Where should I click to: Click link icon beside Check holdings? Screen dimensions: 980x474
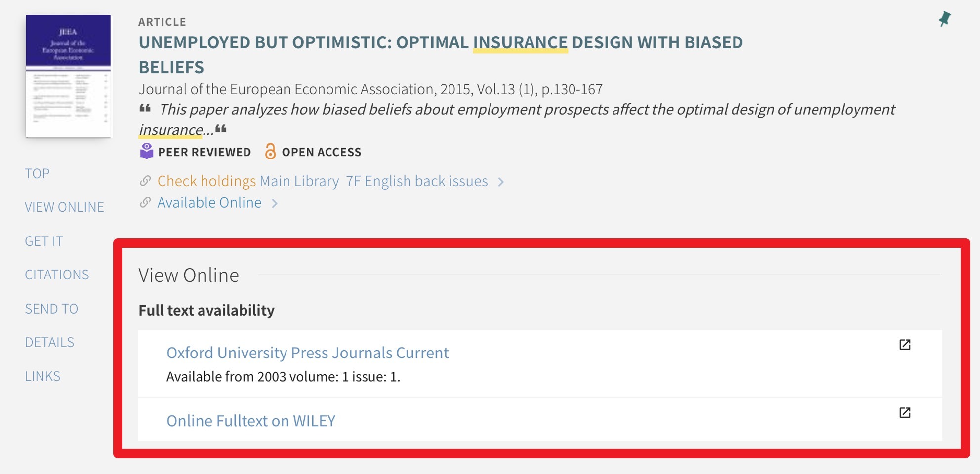pos(145,181)
